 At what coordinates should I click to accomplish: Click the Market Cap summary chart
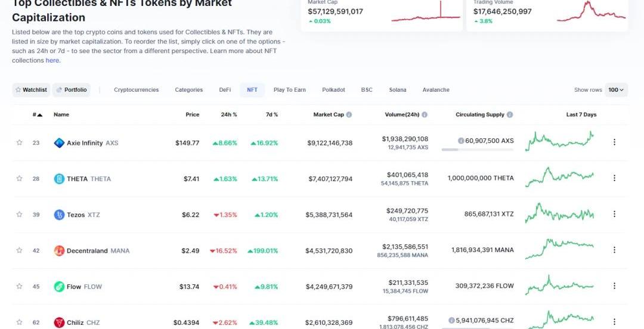click(x=426, y=11)
